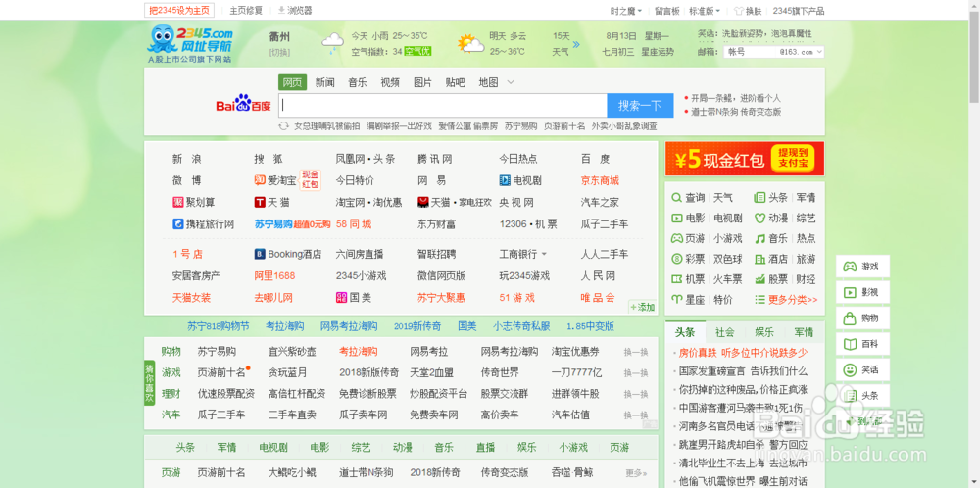
Task: Open 苏宁易购 link in site grid
Action: [x=273, y=223]
